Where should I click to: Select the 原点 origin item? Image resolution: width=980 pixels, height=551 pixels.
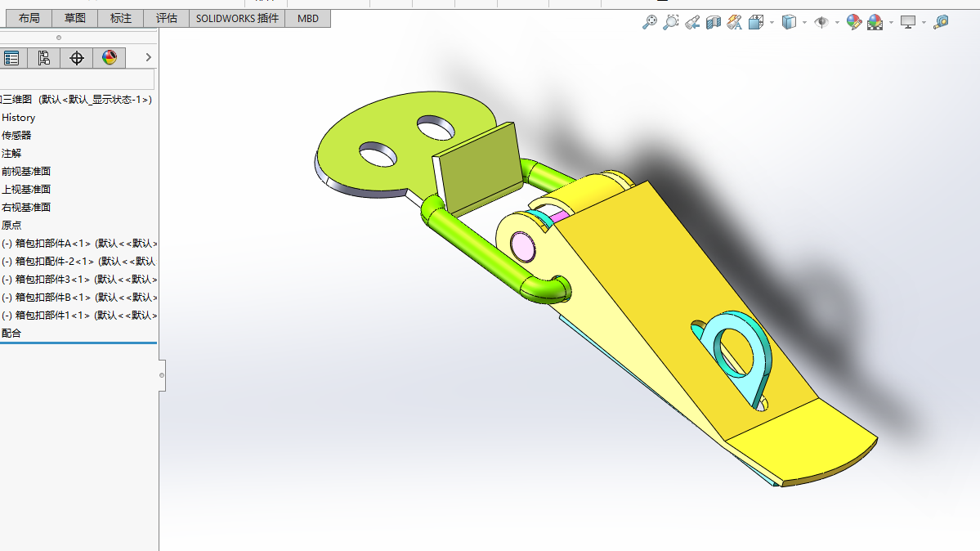click(x=11, y=225)
